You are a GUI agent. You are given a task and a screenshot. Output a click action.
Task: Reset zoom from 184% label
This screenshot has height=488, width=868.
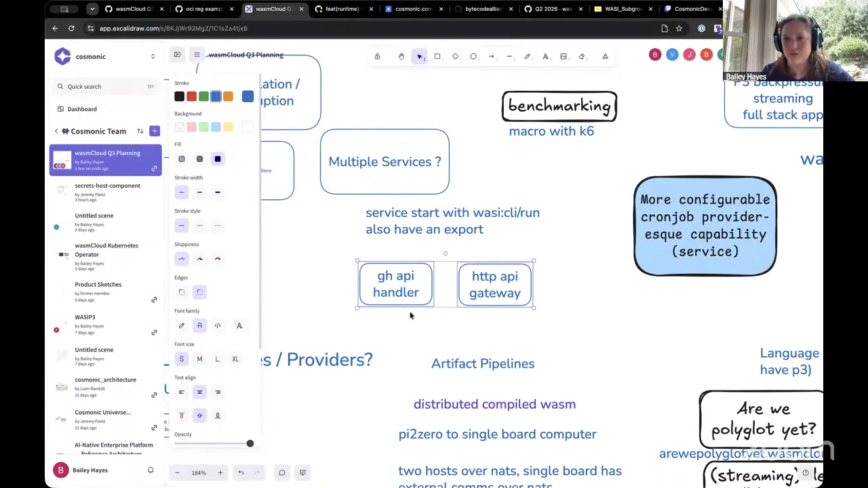(199, 473)
